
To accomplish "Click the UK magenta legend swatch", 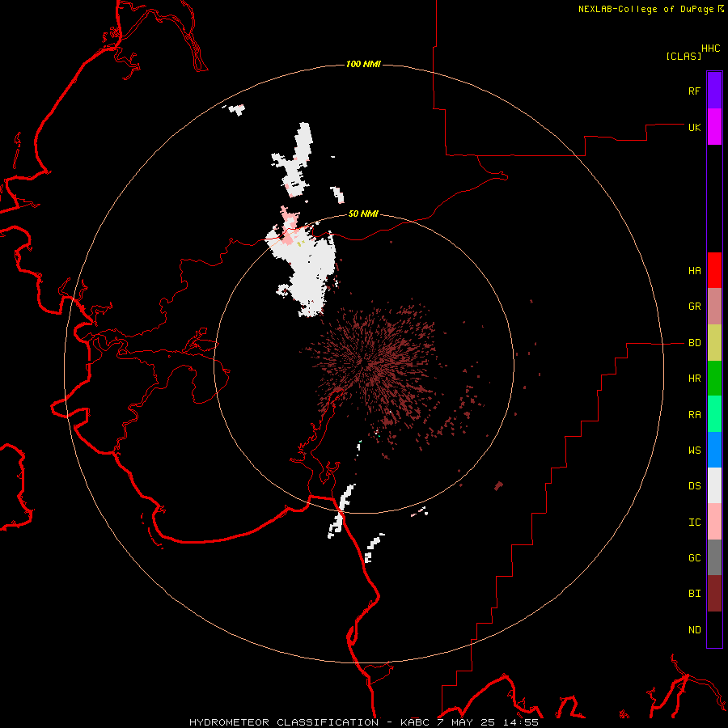I will 714,127.
